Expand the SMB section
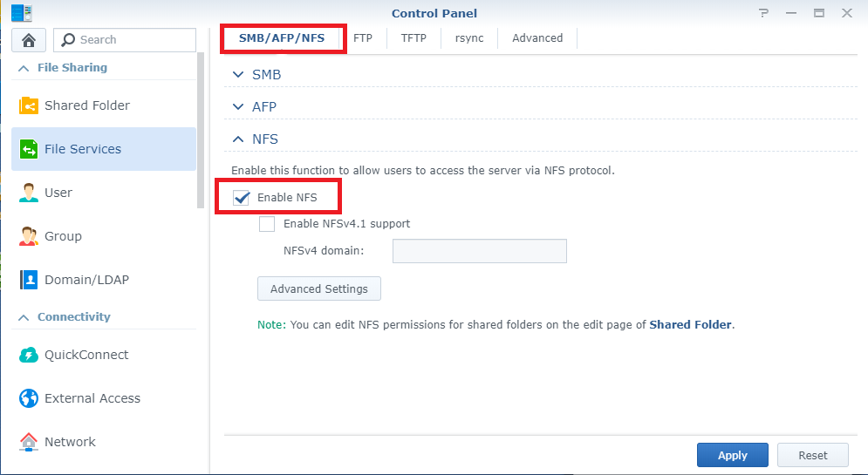The width and height of the screenshot is (868, 475). click(238, 75)
